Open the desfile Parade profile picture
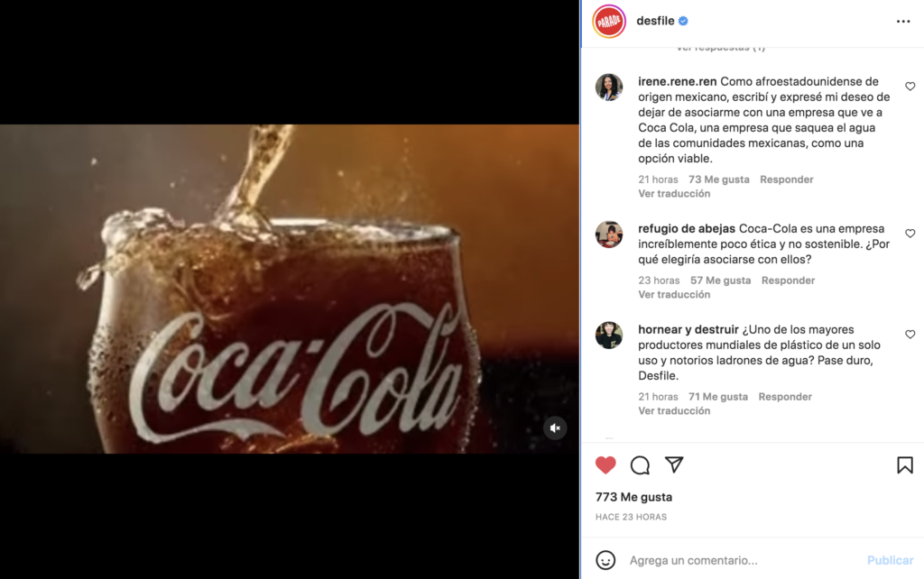This screenshot has width=924, height=579. [x=609, y=22]
